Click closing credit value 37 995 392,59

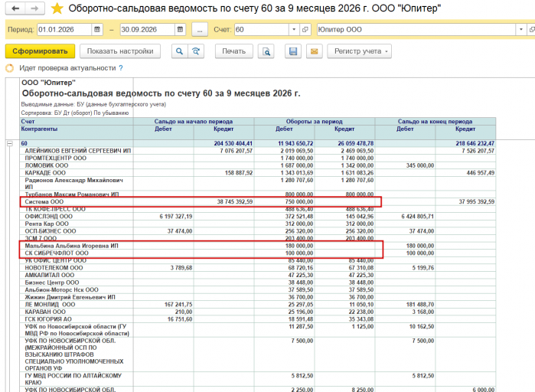point(476,201)
